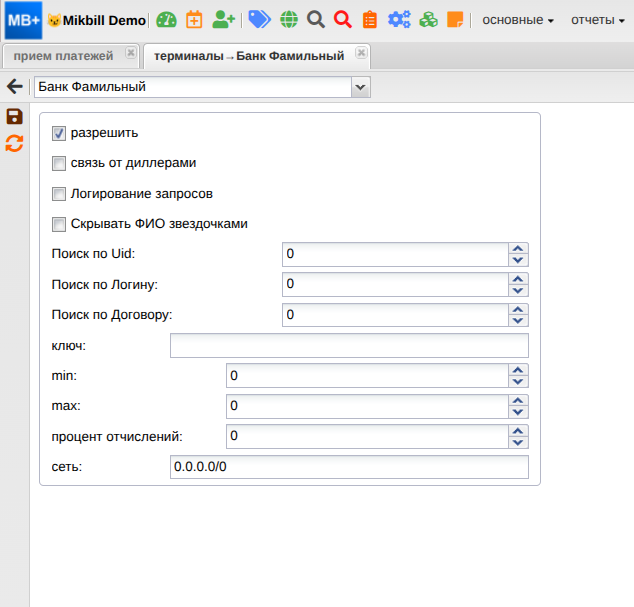Click the Банк Фамильный combo box field
The height and width of the screenshot is (607, 634).
point(193,87)
